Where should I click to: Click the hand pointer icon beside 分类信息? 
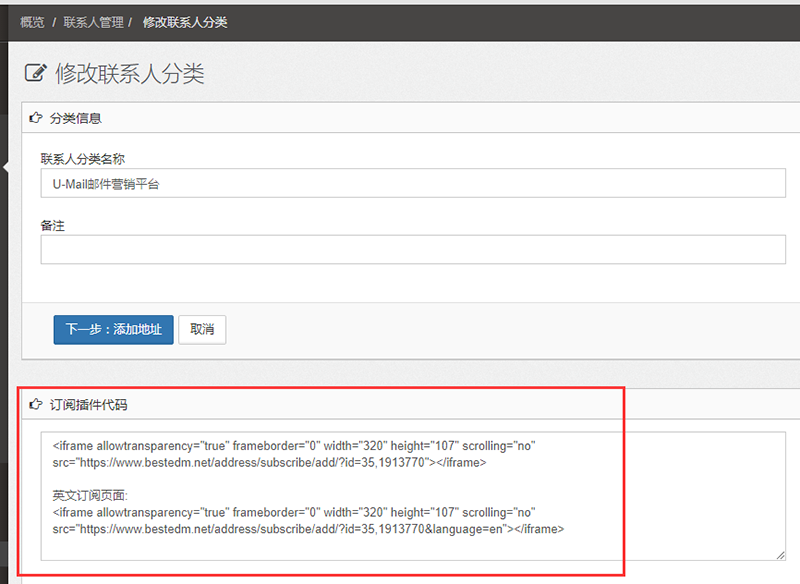37,118
